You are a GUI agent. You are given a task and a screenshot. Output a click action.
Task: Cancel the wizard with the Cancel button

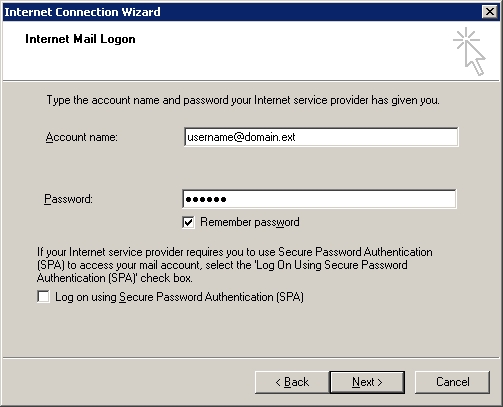(453, 382)
